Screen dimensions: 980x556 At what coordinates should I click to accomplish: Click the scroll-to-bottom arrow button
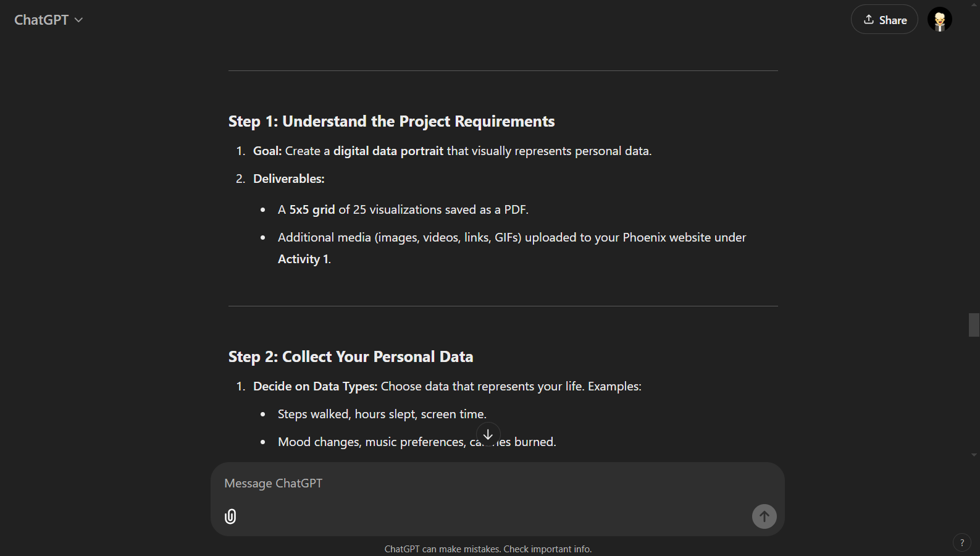pos(488,434)
